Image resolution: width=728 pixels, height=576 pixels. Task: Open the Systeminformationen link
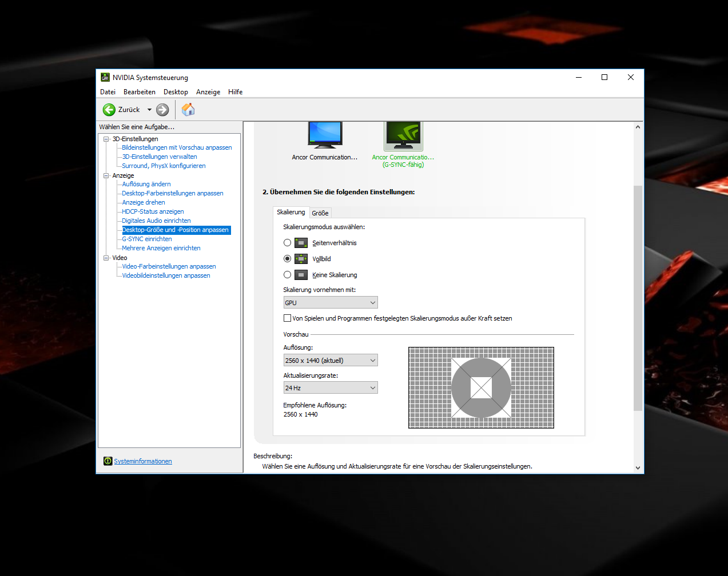pyautogui.click(x=143, y=461)
